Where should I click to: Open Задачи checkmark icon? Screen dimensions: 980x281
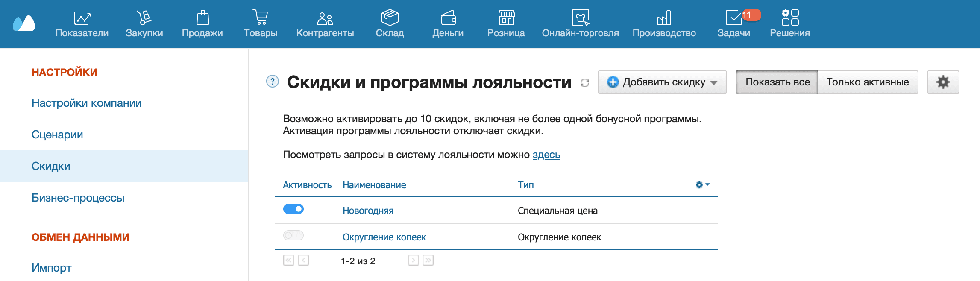(734, 18)
